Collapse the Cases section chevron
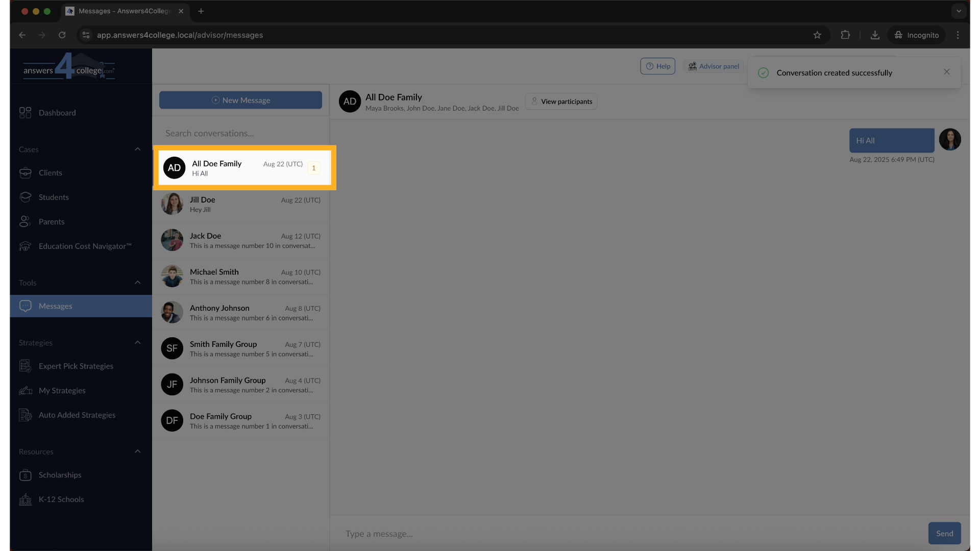This screenshot has width=980, height=551. (137, 149)
